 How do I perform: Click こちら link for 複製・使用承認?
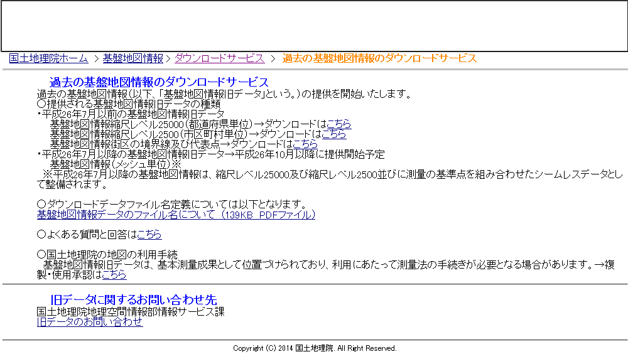click(114, 275)
